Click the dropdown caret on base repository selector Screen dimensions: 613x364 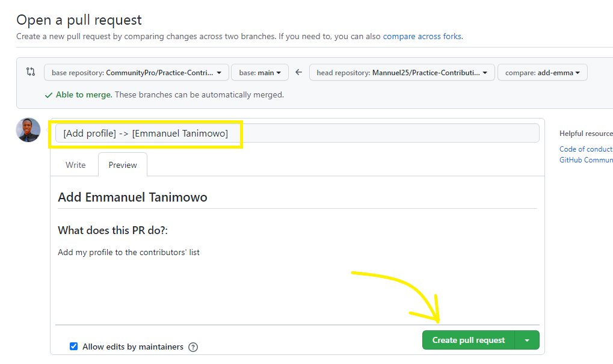click(x=219, y=72)
